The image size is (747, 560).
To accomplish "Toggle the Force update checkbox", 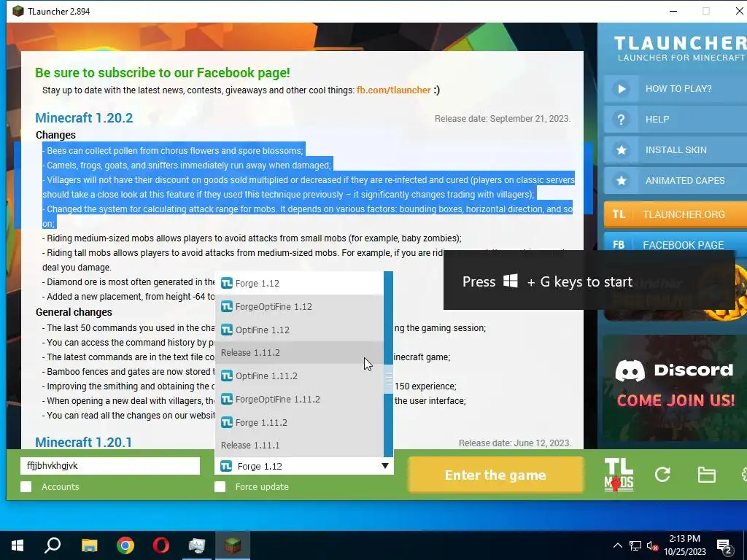I will [220, 486].
